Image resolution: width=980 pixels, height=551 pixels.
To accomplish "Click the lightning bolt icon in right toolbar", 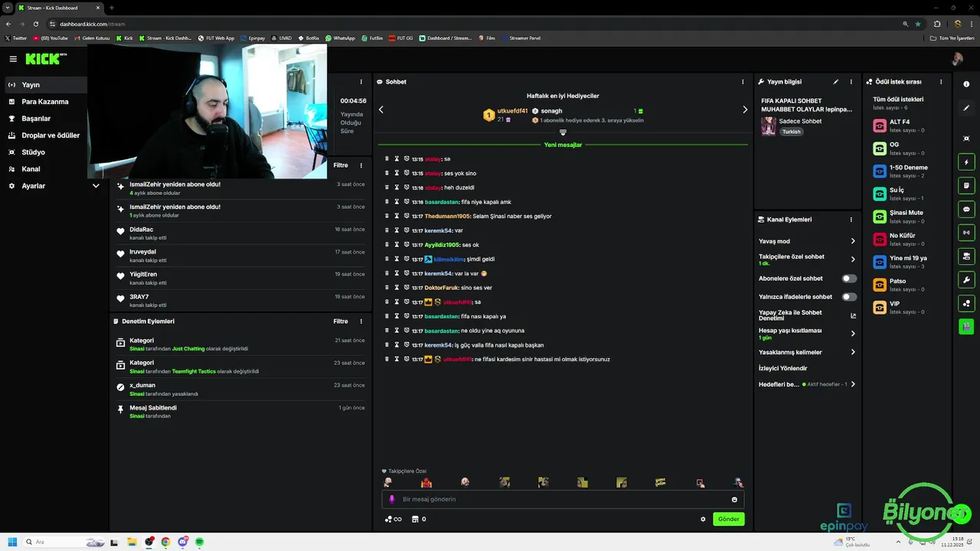I will click(966, 162).
